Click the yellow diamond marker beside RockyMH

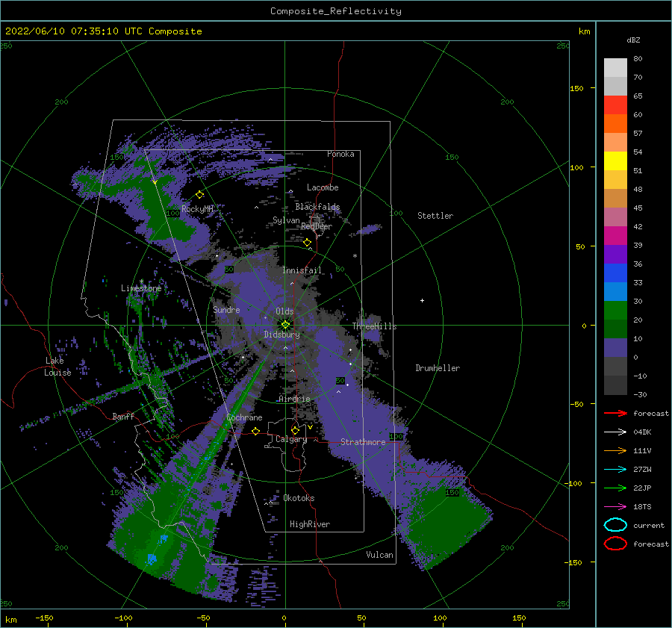[x=199, y=195]
